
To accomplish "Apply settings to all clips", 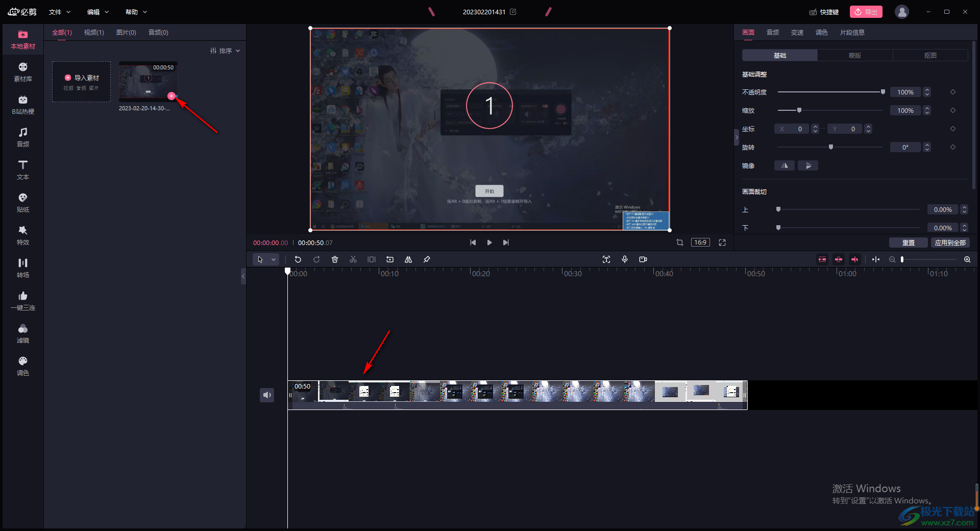I will pos(950,243).
